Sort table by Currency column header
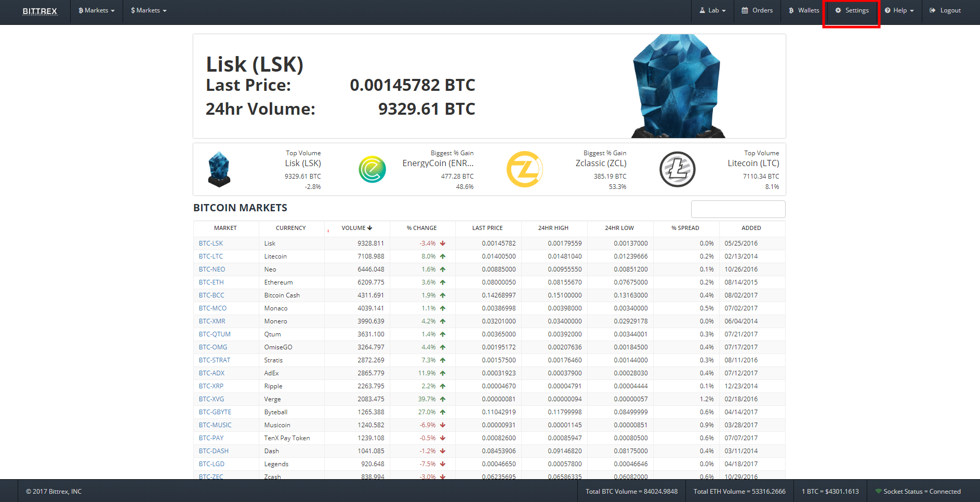Image resolution: width=980 pixels, height=502 pixels. pyautogui.click(x=291, y=228)
